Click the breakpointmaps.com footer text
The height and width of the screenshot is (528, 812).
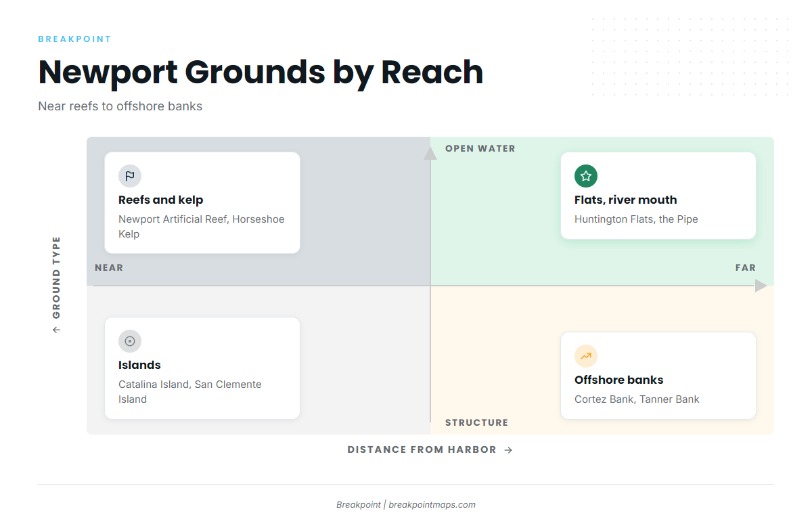point(432,505)
